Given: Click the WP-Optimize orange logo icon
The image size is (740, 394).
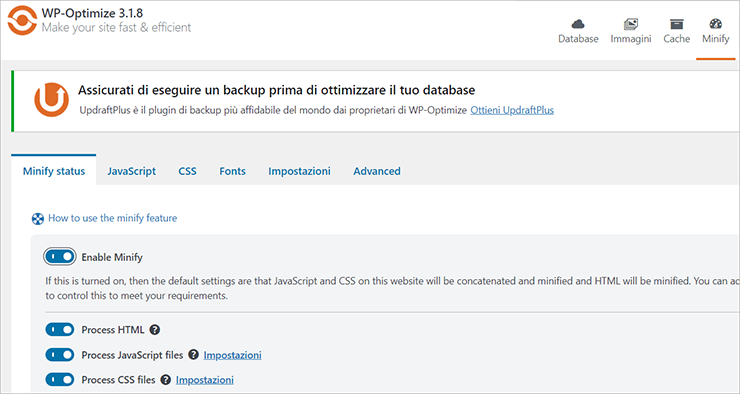Looking at the screenshot, I should (x=22, y=20).
